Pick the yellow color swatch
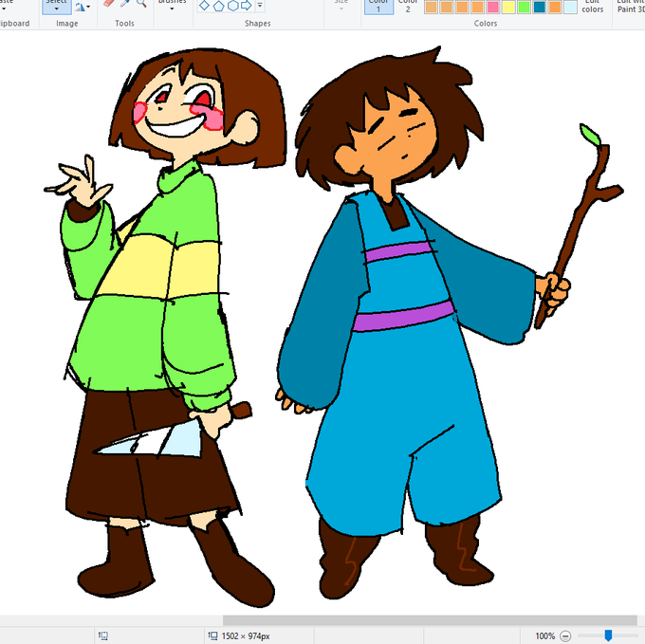This screenshot has height=644, width=645. pos(508,7)
